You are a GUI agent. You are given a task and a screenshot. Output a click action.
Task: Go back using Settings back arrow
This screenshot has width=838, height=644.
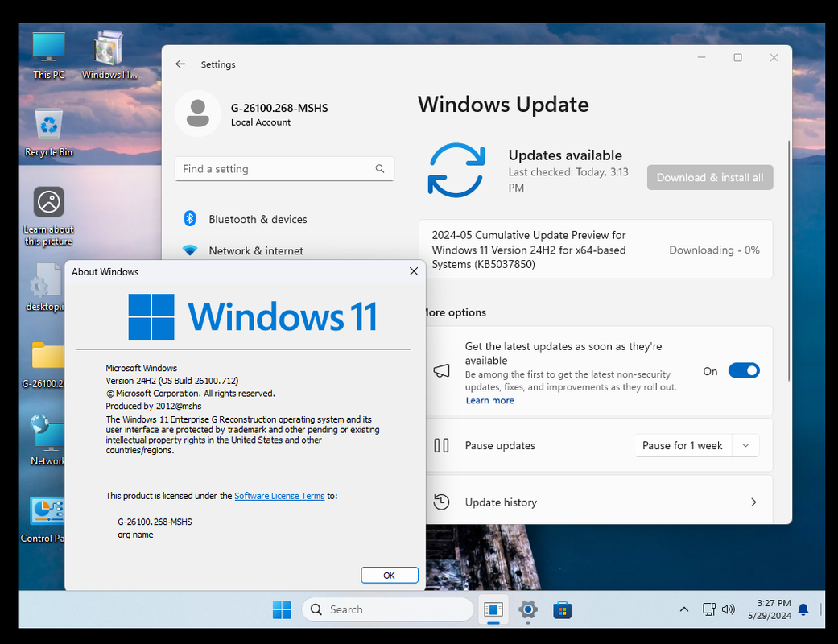pyautogui.click(x=180, y=64)
